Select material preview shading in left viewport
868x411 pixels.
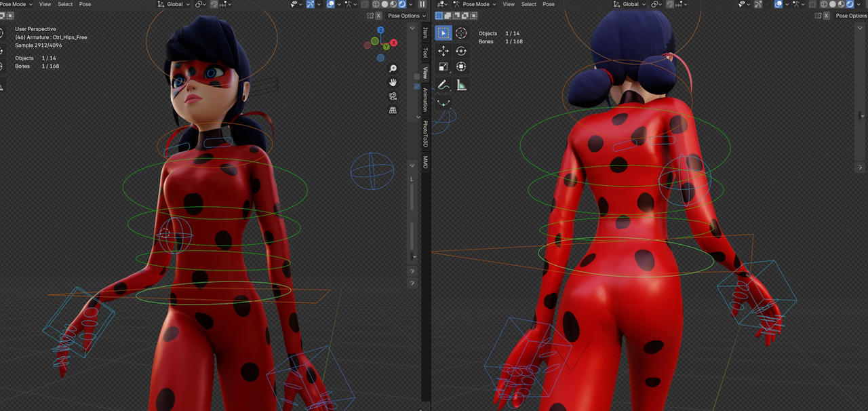coord(393,4)
